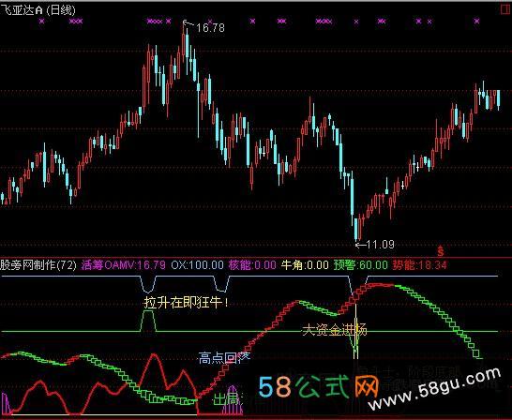Click the yellow vertical spike at 大资金进场

pyautogui.click(x=355, y=332)
